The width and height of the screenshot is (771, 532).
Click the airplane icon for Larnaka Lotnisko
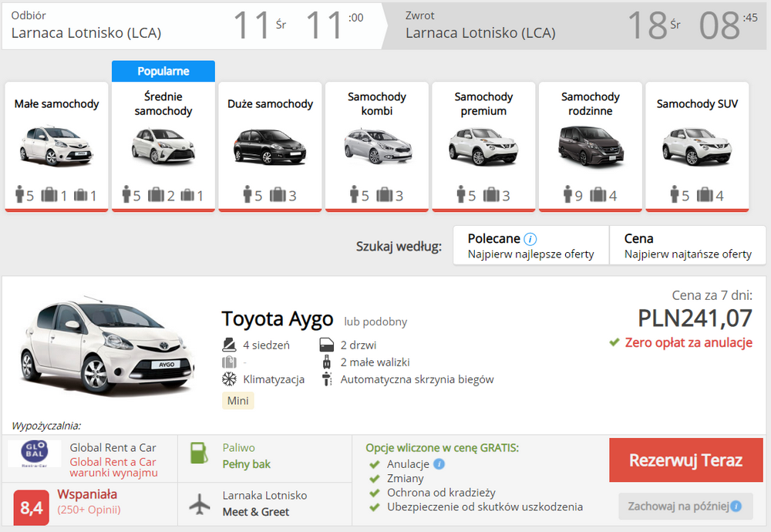pos(200,504)
